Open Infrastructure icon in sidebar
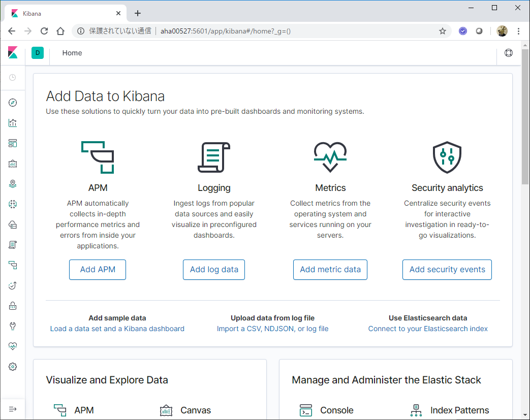Screen dimensions: 530x420 (x=13, y=224)
